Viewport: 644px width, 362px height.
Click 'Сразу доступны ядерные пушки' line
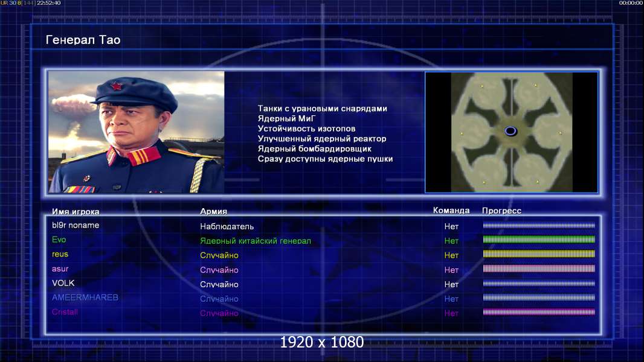325,159
